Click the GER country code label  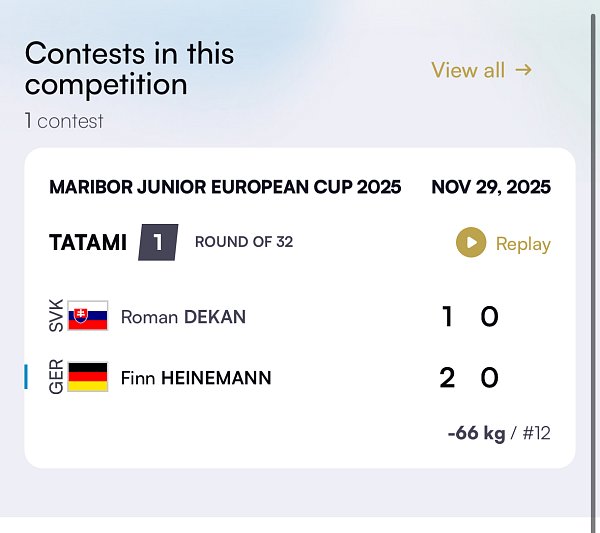click(x=55, y=377)
